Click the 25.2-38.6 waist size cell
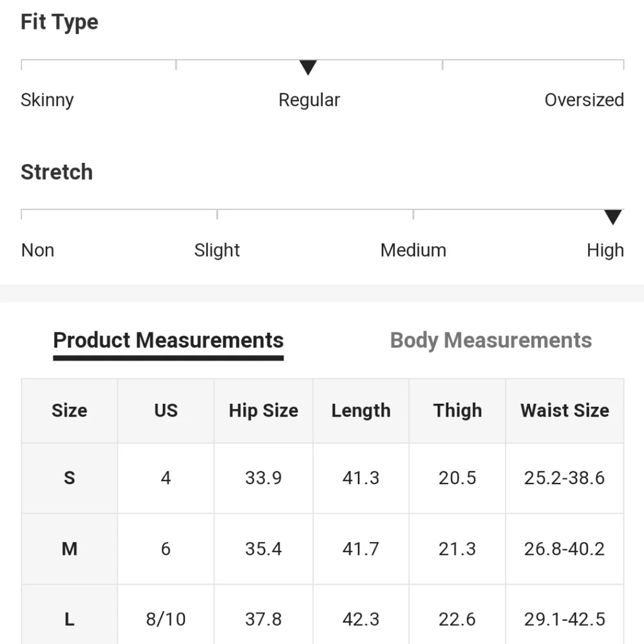The width and height of the screenshot is (644, 644). click(565, 478)
